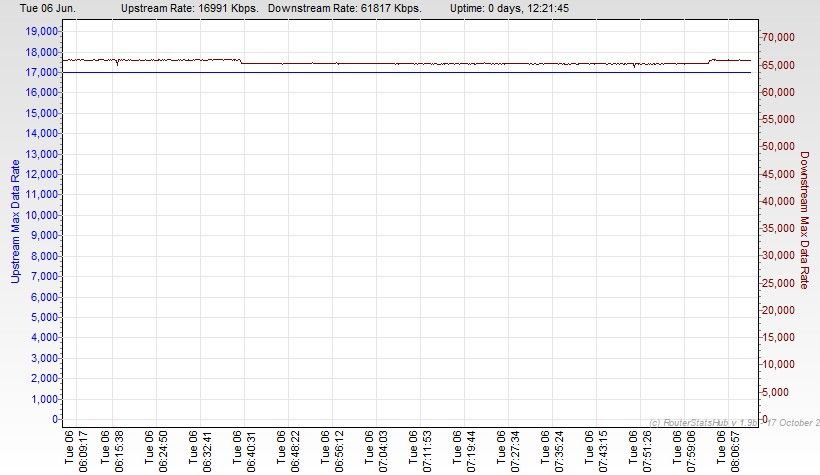Click the 'Downstream Rate: 61817 Kbps.' text
Viewport: 820px width, 475px height.
click(x=345, y=8)
